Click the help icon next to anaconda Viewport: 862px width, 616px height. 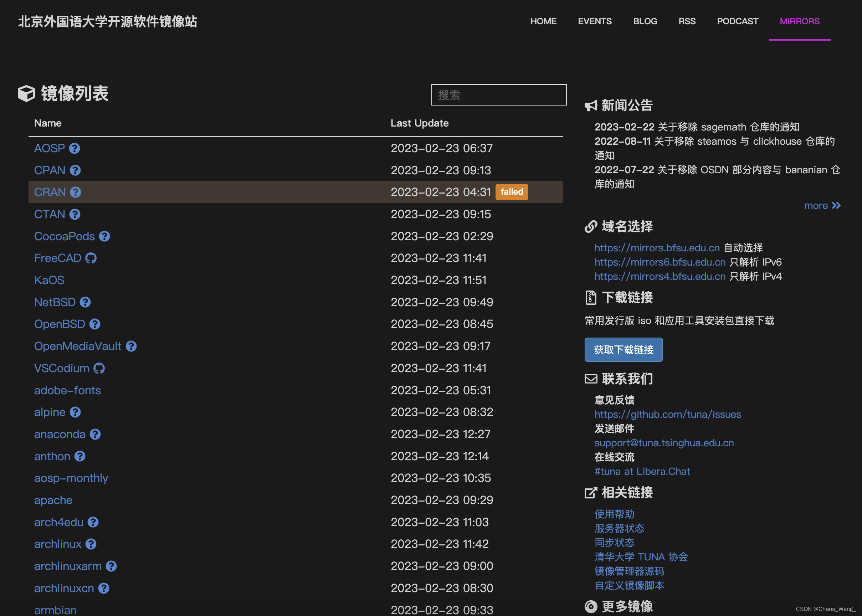[x=95, y=434]
